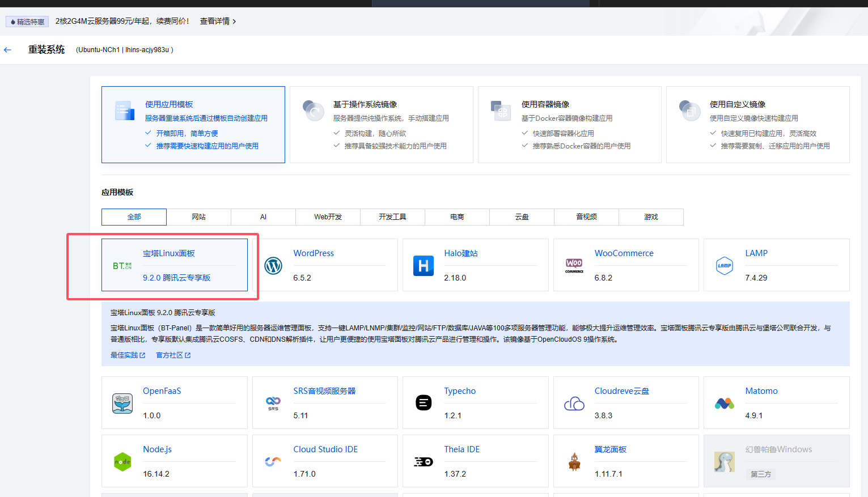
Task: Switch to the 开发工具 tab
Action: (x=392, y=217)
